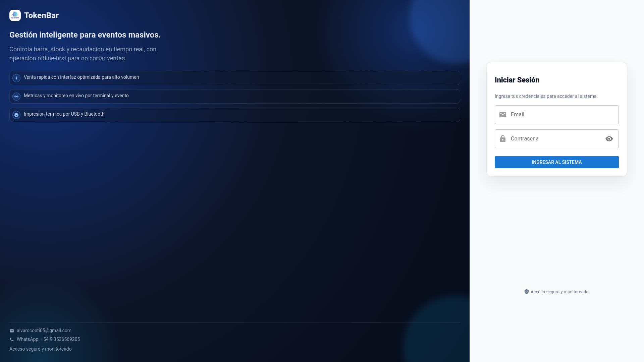Image resolution: width=644 pixels, height=362 pixels.
Task: Click the TokenBar logo icon
Action: click(x=15, y=15)
